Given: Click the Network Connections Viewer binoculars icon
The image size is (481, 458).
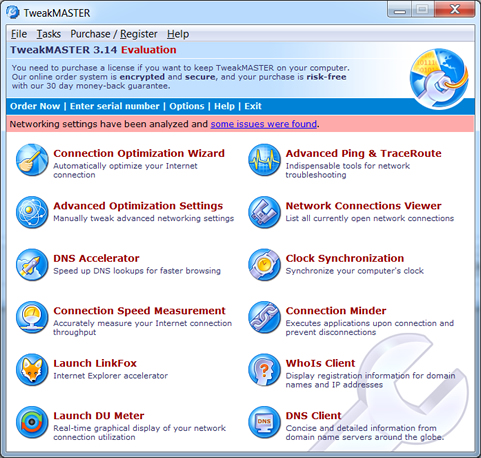Looking at the screenshot, I should [264, 212].
